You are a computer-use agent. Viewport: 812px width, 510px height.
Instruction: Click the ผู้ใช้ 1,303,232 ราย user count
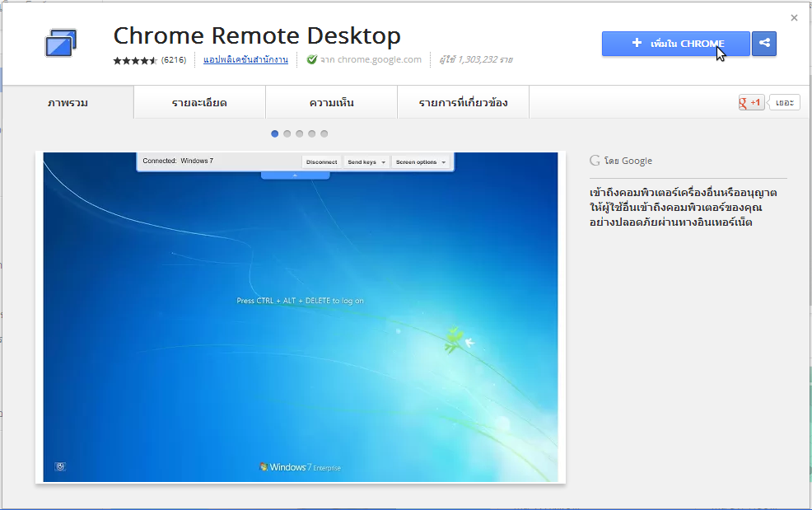click(x=476, y=59)
